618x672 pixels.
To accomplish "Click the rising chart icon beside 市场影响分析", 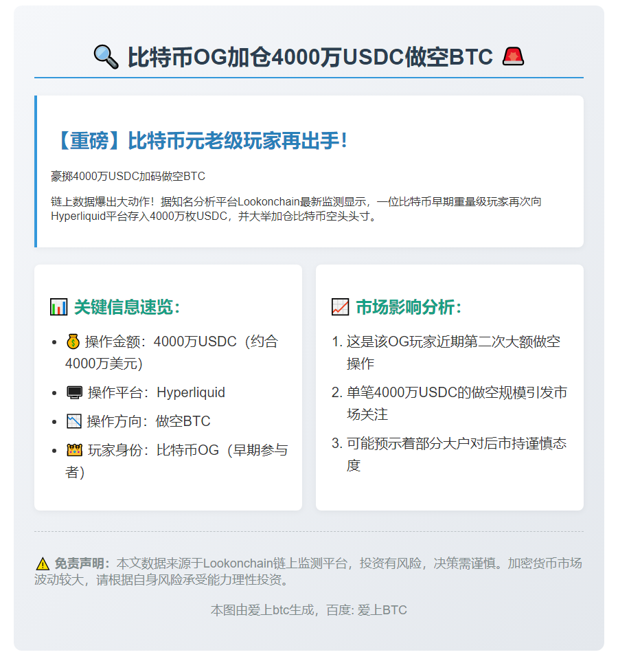I will [x=340, y=307].
